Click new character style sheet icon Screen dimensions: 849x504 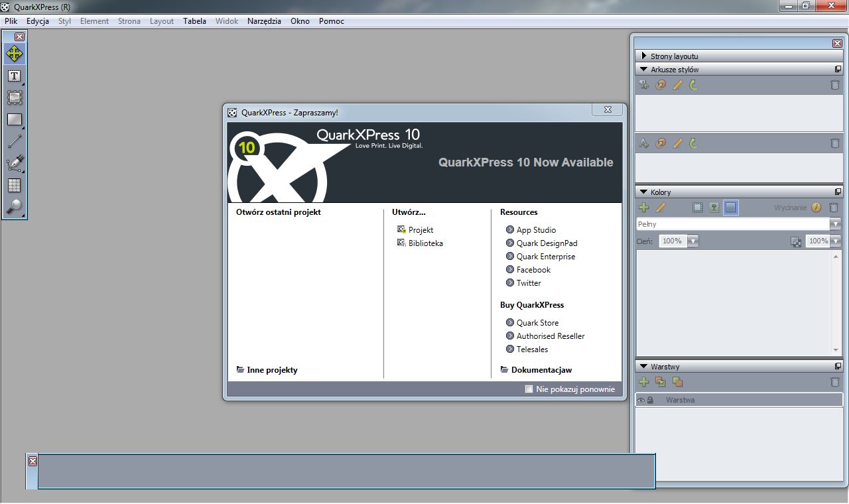tap(643, 143)
